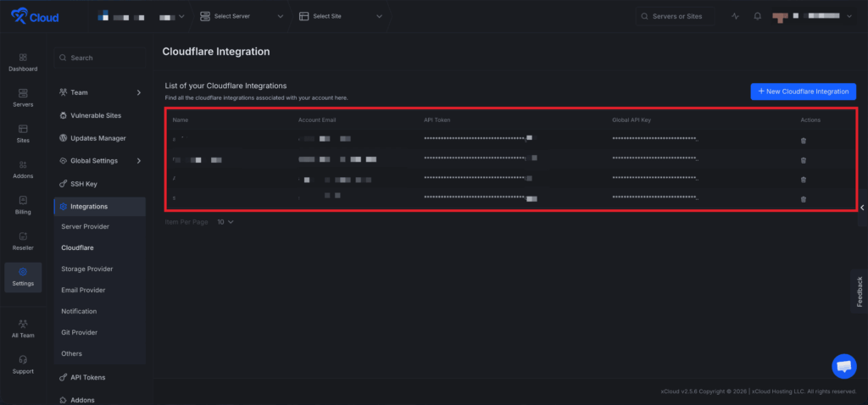Open the user profile dropdown

click(x=812, y=17)
